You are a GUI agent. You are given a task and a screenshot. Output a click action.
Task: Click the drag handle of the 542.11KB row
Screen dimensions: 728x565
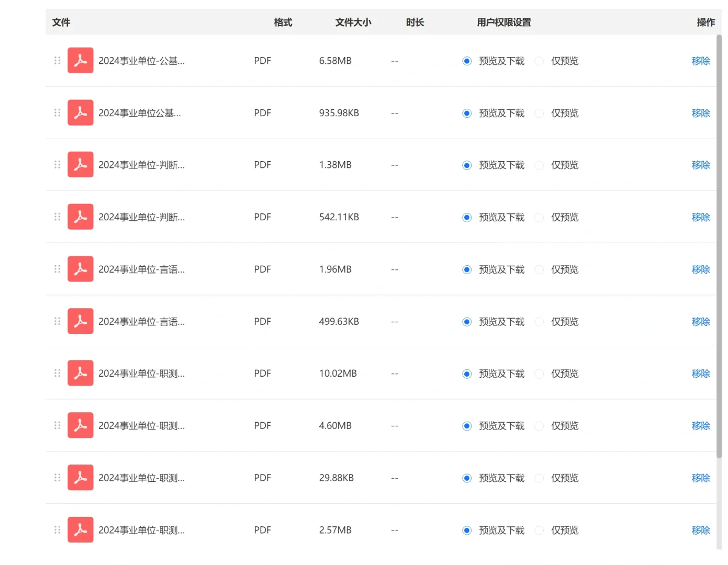coord(58,217)
